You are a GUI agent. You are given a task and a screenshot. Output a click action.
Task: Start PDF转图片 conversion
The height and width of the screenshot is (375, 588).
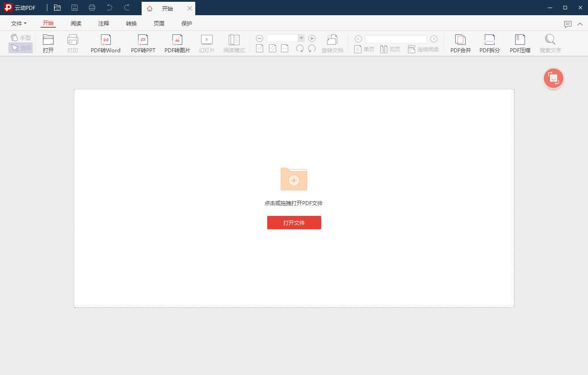177,43
